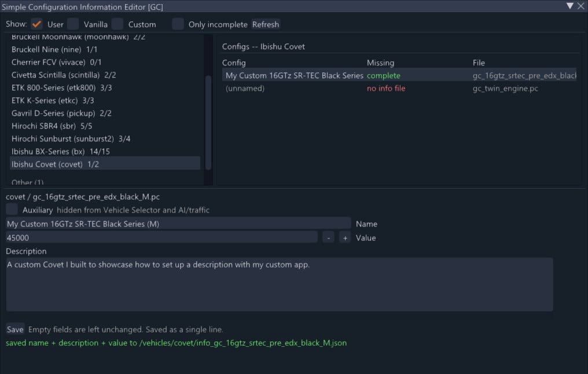Check the Only incomplete filter

pyautogui.click(x=178, y=24)
